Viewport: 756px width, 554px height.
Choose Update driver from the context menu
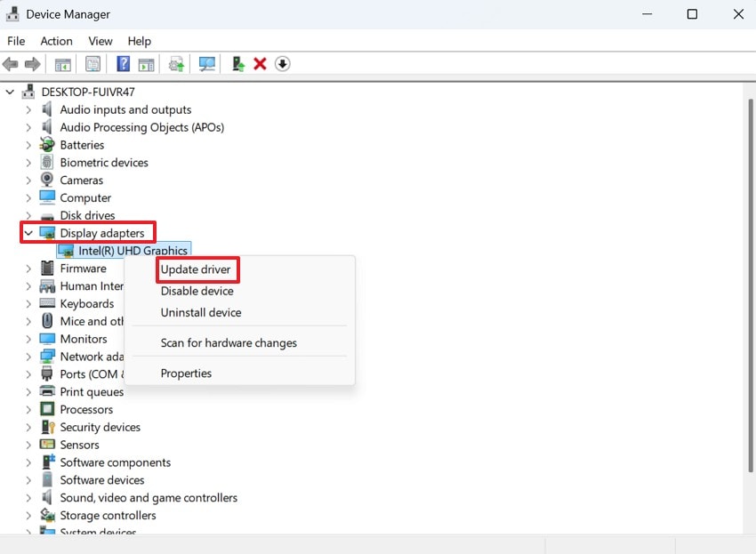click(x=197, y=269)
